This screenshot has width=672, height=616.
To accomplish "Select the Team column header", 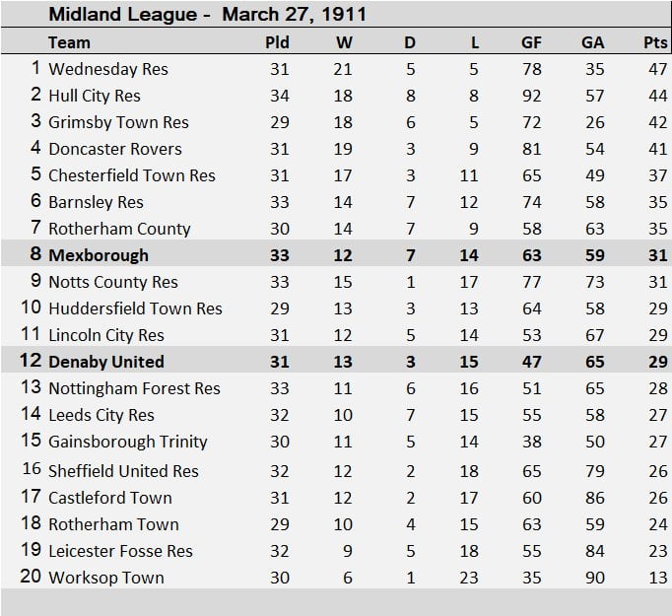I will click(x=69, y=42).
